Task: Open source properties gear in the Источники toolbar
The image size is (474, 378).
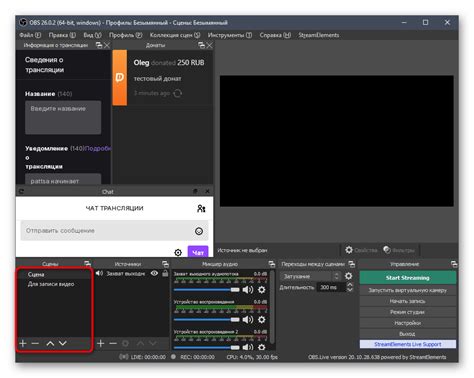Action: (125, 343)
